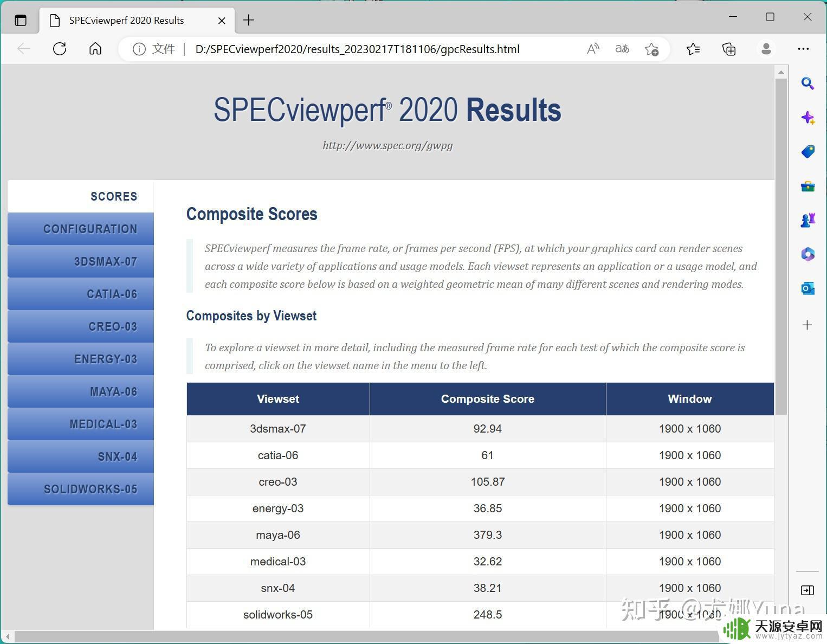
Task: Open the 3DSMAX-07 viewset details
Action: pos(81,261)
